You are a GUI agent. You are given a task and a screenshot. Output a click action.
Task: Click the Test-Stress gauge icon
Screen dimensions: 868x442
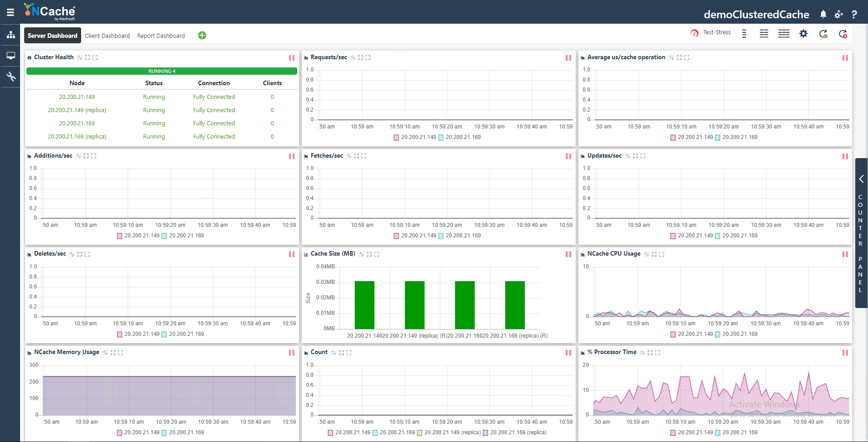(x=694, y=33)
